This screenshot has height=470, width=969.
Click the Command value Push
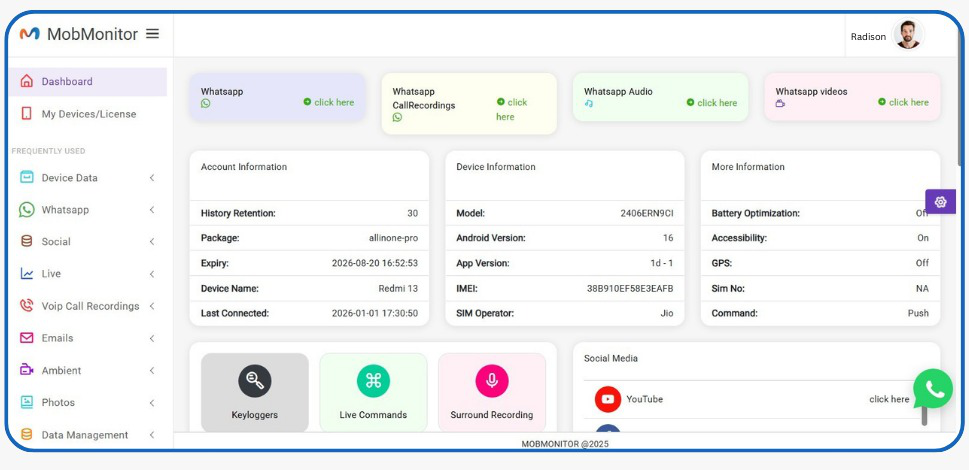click(x=918, y=313)
